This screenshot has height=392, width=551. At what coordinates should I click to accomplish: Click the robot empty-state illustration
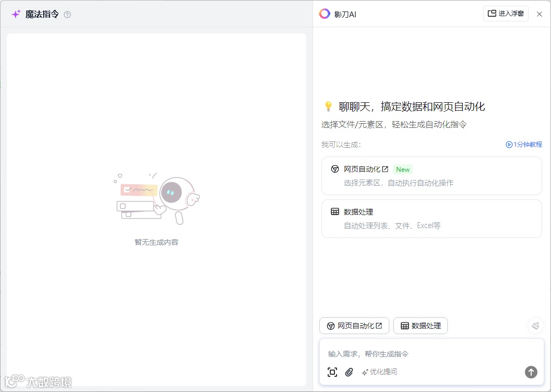(157, 198)
